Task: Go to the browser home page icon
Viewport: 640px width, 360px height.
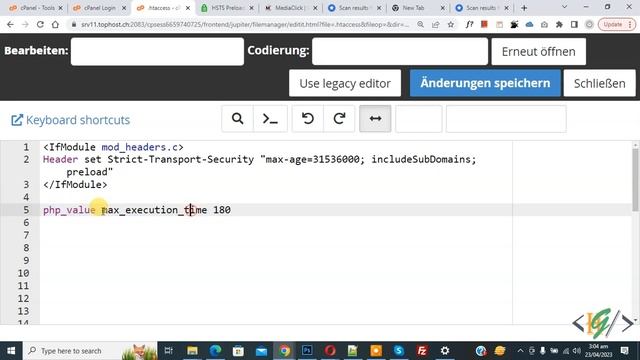Action: tap(55, 24)
